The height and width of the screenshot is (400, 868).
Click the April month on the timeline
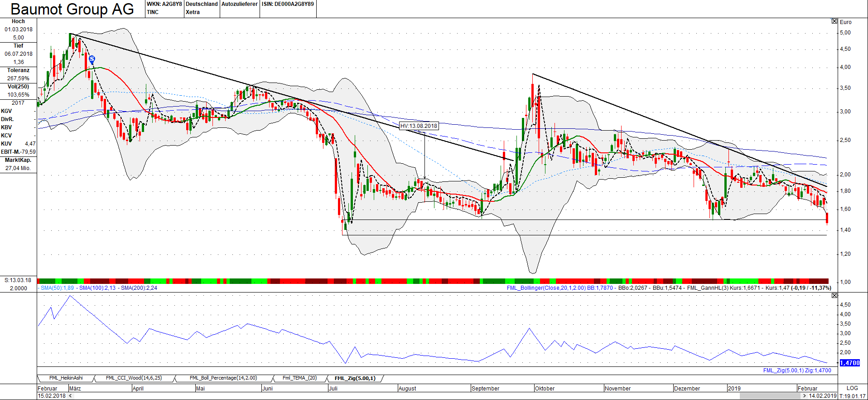click(138, 389)
